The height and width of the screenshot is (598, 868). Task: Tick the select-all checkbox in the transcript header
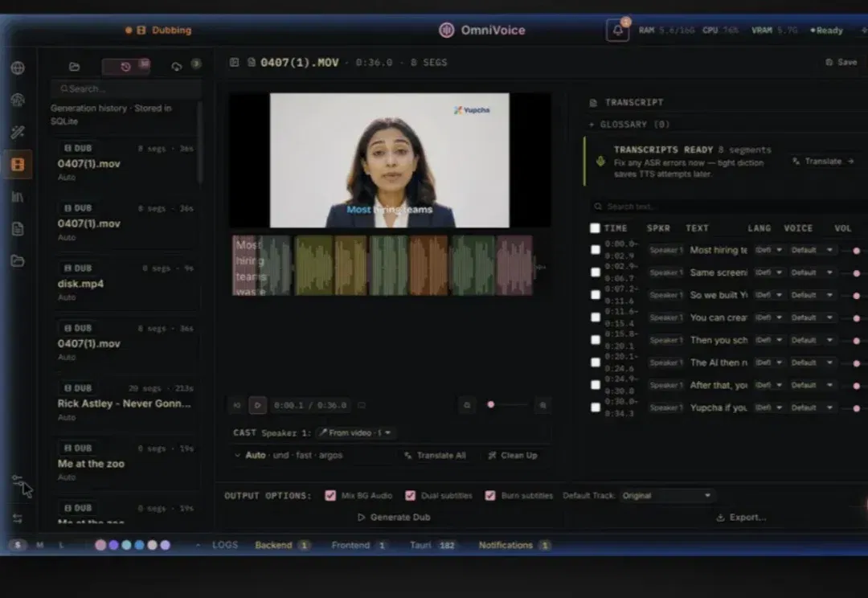(x=595, y=227)
